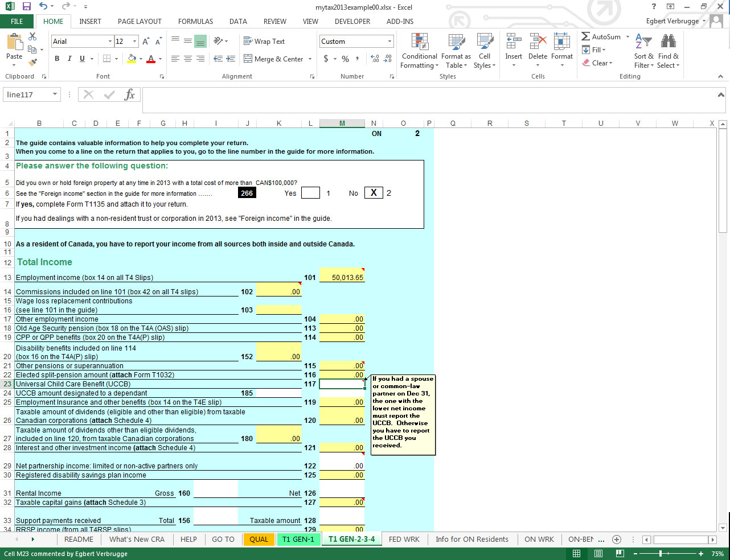Align text to the left
Screen dimensions: 730x560
coord(175,59)
